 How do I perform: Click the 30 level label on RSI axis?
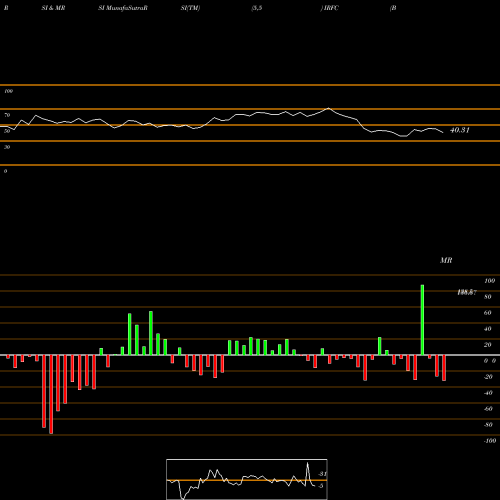click(x=7, y=147)
